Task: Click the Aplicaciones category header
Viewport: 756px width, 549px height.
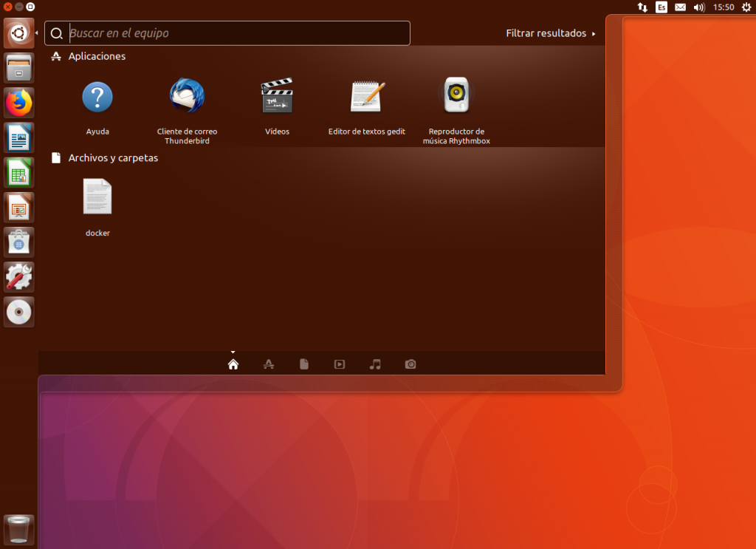Action: pyautogui.click(x=97, y=56)
